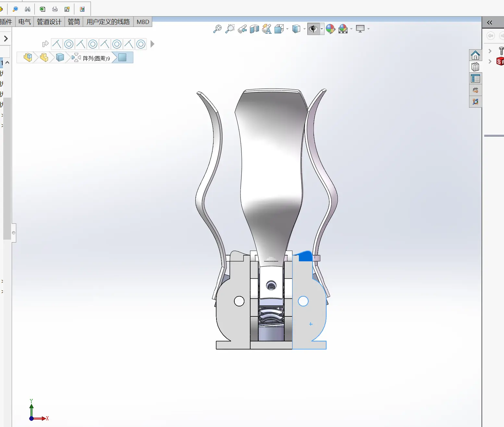
Task: Open the Edit Appearance color ball
Action: pyautogui.click(x=330, y=29)
